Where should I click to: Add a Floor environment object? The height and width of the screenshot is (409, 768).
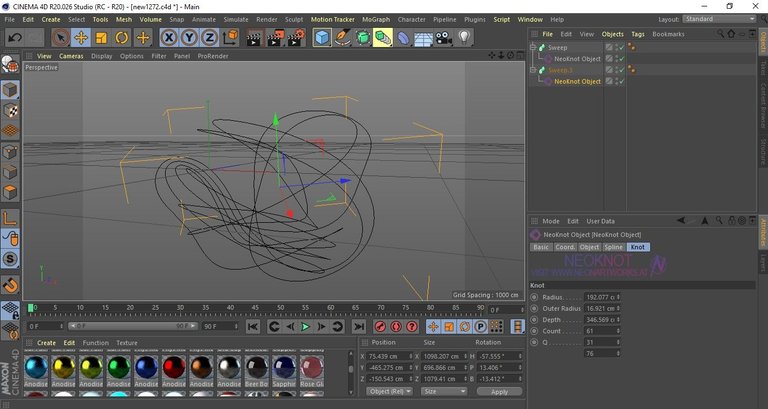423,38
